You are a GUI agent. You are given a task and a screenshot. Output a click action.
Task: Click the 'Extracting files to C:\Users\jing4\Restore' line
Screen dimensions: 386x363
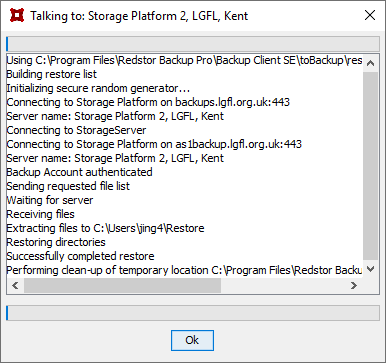tap(105, 228)
